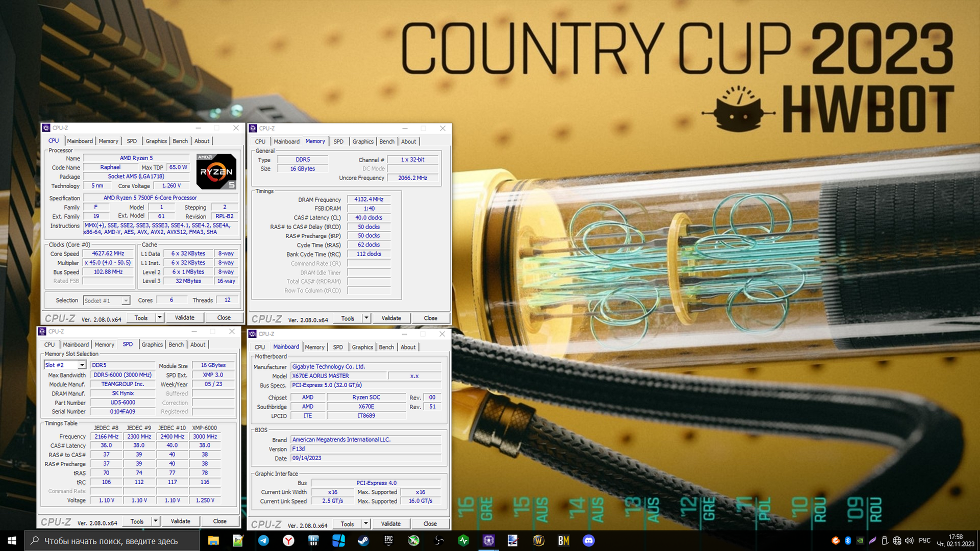
Task: Click the Bus Speed 102.88 MHz value
Action: [108, 272]
